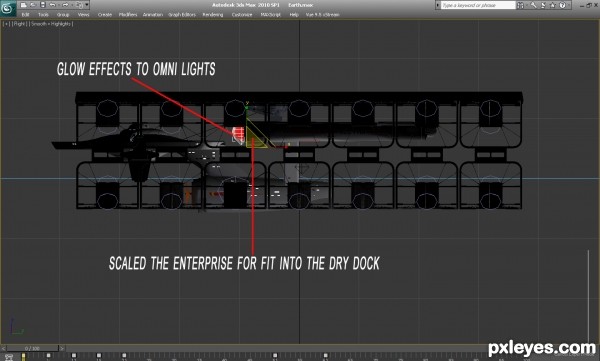
Task: Click the Open File quick access icon
Action: [x=33, y=5]
